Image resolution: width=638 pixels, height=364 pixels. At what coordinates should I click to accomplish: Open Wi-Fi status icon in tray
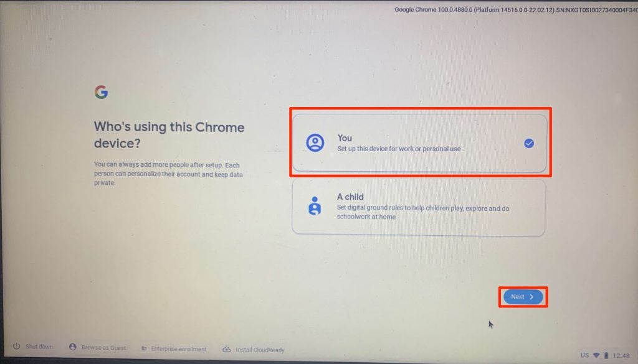596,355
